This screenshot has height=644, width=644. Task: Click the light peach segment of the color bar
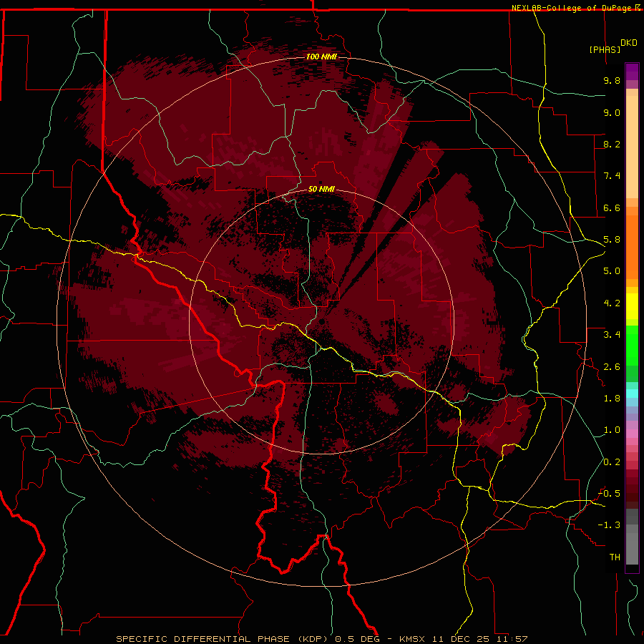click(x=632, y=147)
